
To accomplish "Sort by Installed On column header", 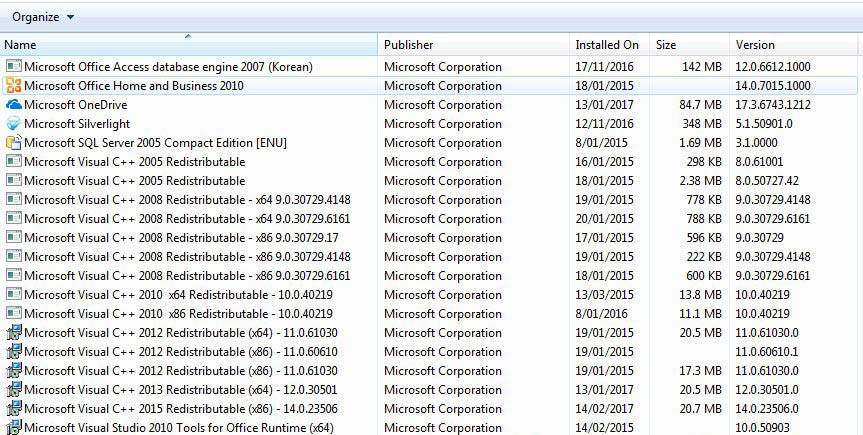I will (x=609, y=45).
